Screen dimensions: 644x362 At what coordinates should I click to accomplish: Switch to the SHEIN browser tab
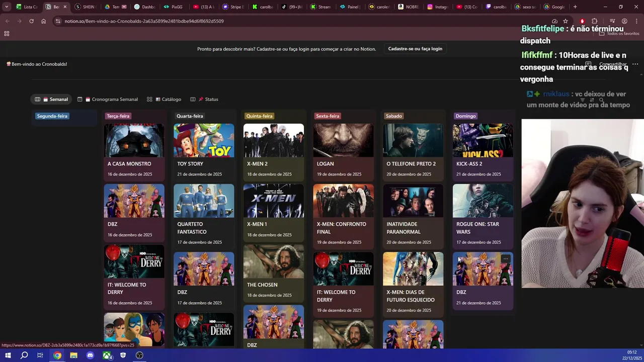(86, 7)
